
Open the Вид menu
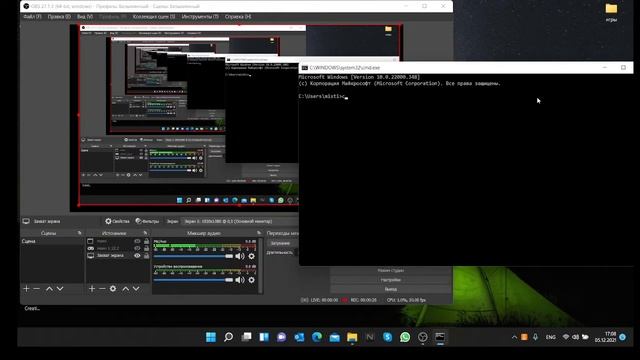coord(85,17)
